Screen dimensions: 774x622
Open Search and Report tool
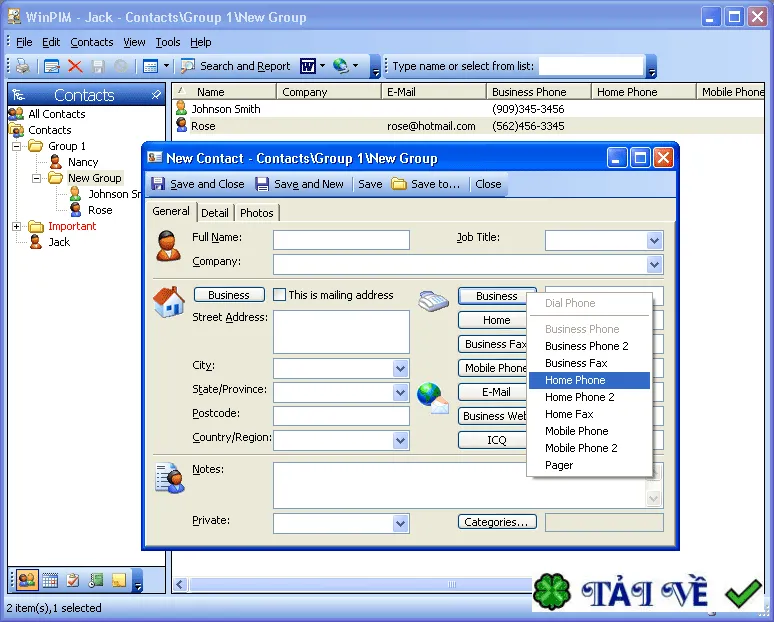(x=235, y=66)
